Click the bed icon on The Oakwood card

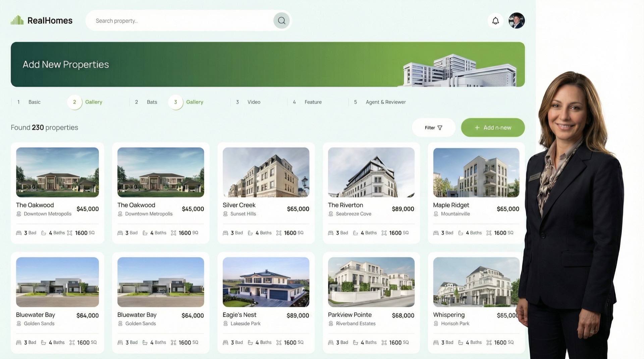[x=19, y=233]
